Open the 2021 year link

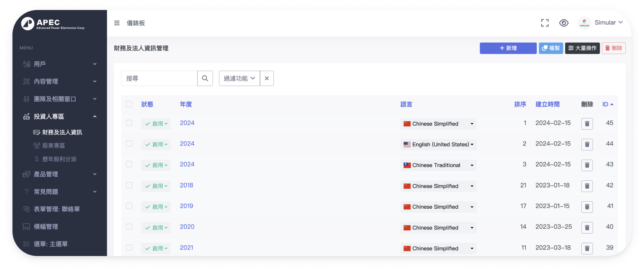point(186,248)
